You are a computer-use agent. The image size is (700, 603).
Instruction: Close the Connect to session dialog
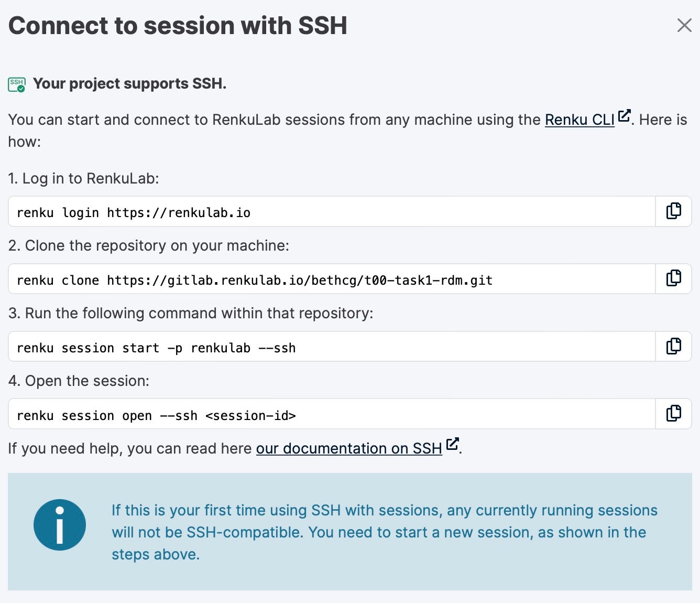684,25
